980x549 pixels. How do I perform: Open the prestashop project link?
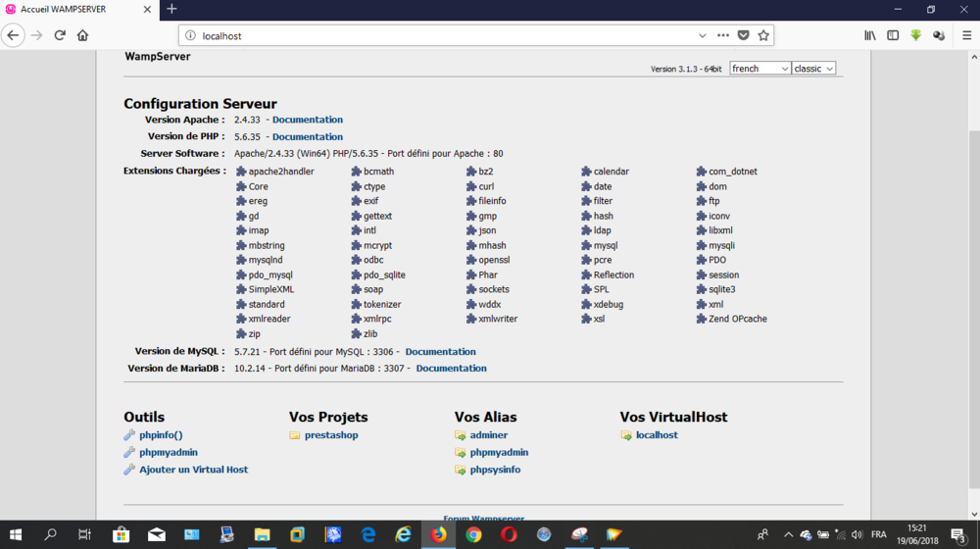point(331,435)
